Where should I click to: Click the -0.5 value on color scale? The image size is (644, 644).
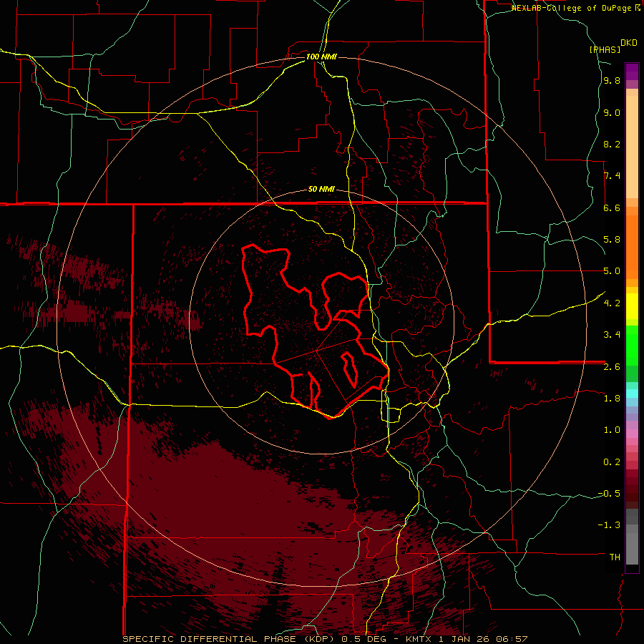[x=609, y=494]
